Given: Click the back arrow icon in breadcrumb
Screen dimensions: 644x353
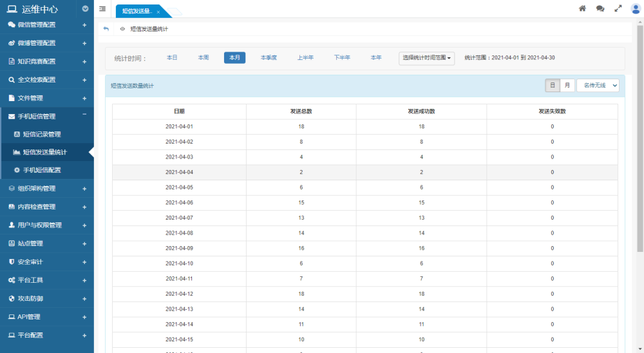Looking at the screenshot, I should (106, 29).
